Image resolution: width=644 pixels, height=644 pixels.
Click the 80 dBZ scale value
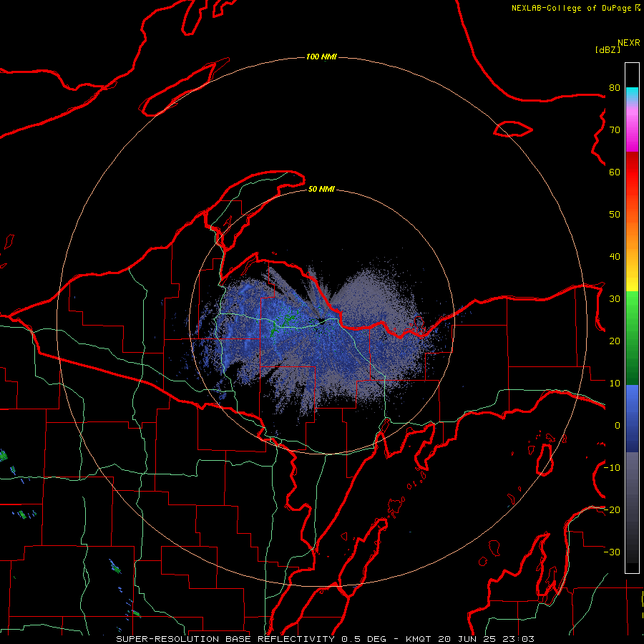[615, 87]
